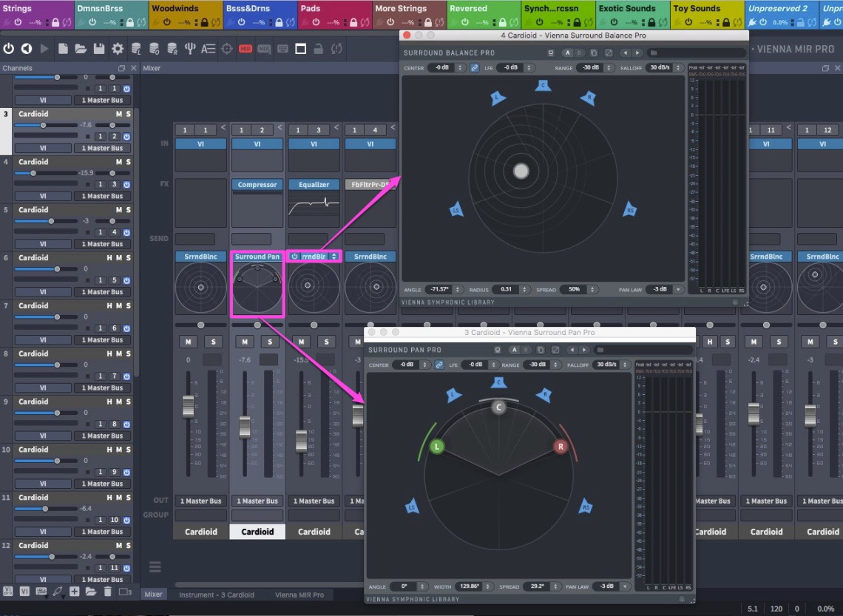Click the Width stepper arrows in Surround Pan Pro
The image size is (843, 616).
[x=487, y=586]
